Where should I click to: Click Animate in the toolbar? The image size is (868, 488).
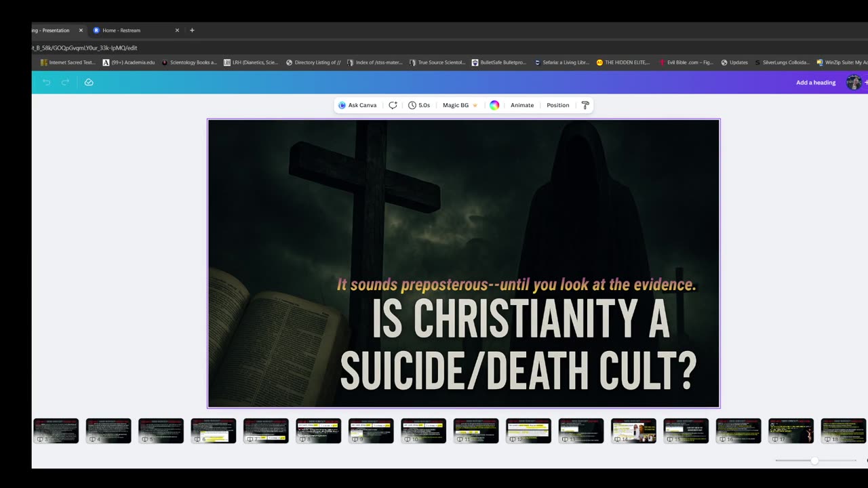click(521, 105)
